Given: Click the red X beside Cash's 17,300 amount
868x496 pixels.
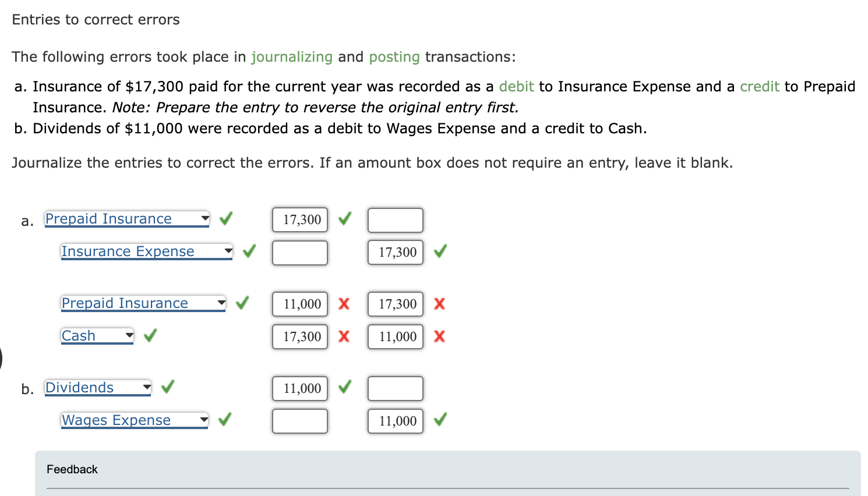Looking at the screenshot, I should coord(343,336).
